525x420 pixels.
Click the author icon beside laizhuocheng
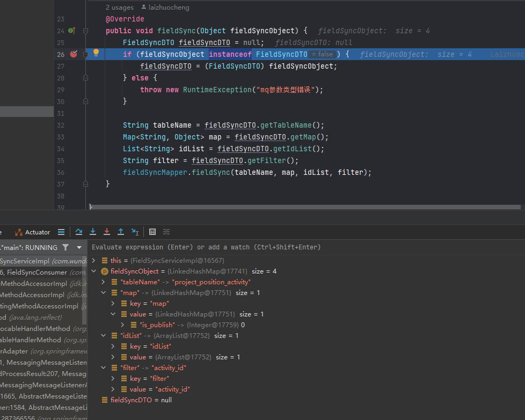tap(144, 7)
